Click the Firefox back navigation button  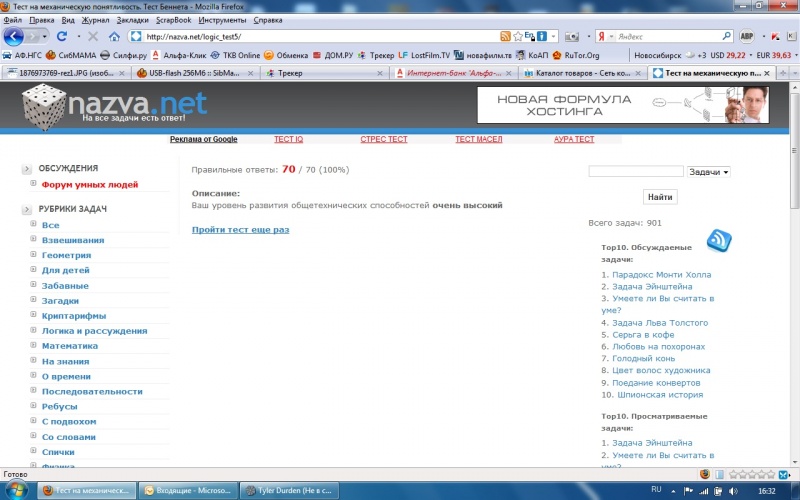coord(14,37)
